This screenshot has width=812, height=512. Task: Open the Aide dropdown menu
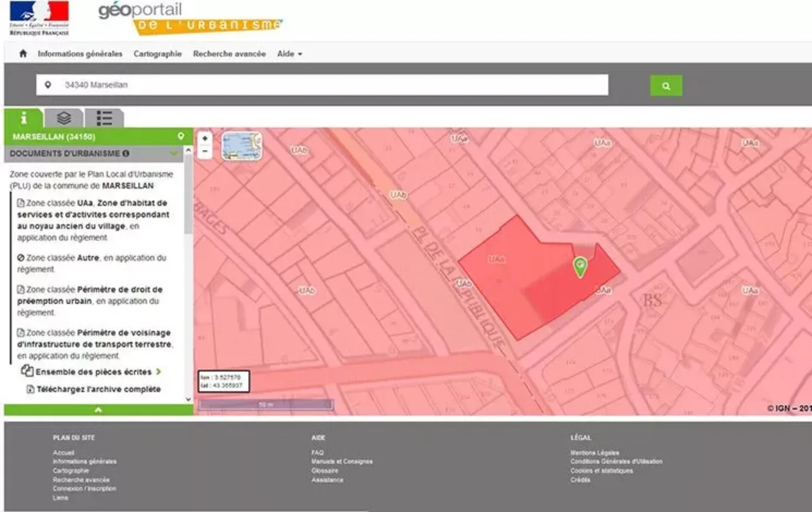coord(289,54)
